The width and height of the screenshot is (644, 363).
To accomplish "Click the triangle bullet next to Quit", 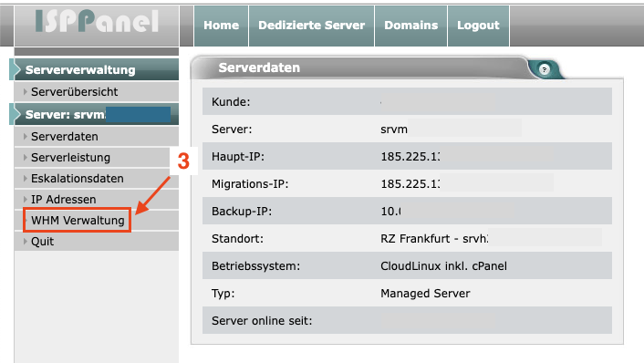I will click(x=25, y=241).
